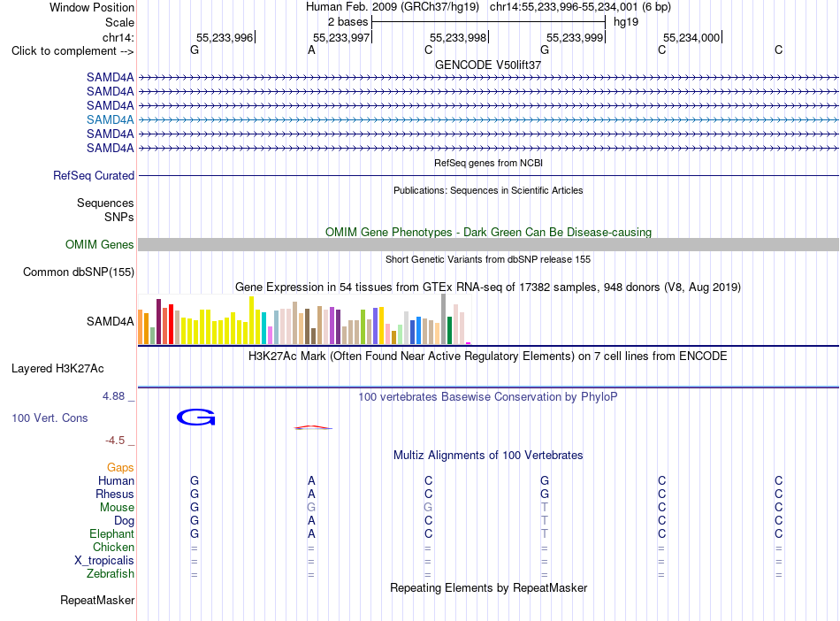Click the Zebrafish species label
This screenshot has width=840, height=621.
coord(111,574)
